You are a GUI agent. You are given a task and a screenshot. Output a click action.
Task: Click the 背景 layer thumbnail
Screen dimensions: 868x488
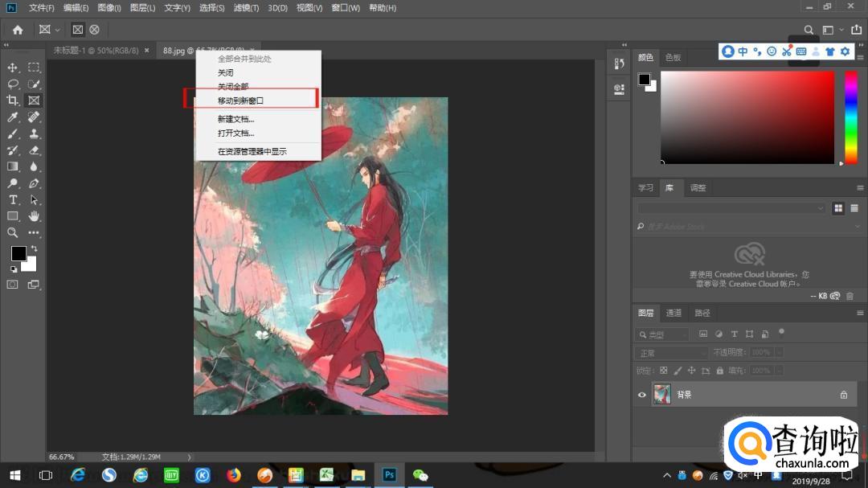[662, 395]
